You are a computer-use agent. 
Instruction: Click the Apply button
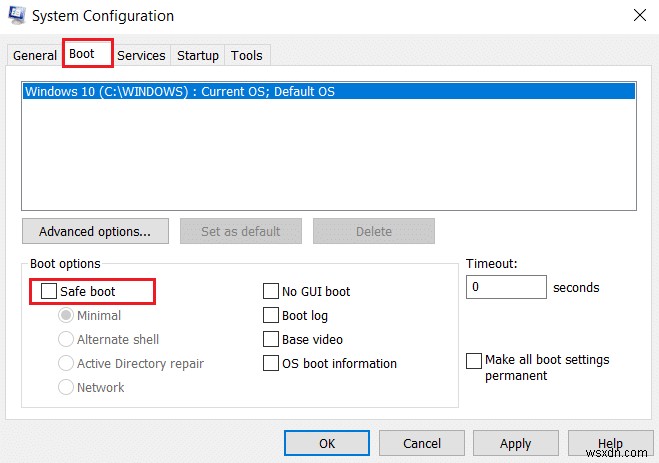coord(515,443)
